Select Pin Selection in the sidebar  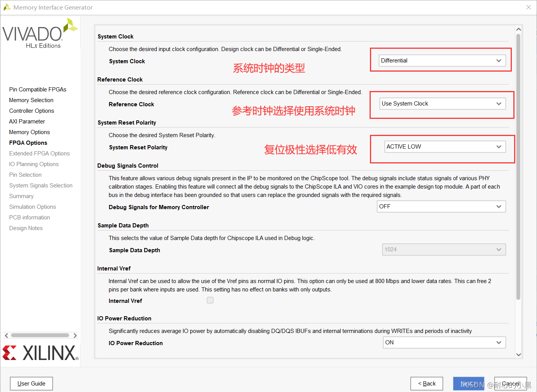(x=25, y=175)
